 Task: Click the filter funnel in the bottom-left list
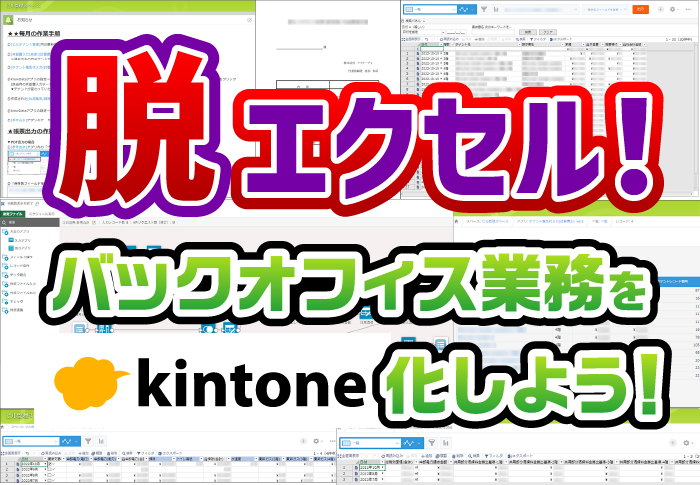pyautogui.click(x=88, y=441)
